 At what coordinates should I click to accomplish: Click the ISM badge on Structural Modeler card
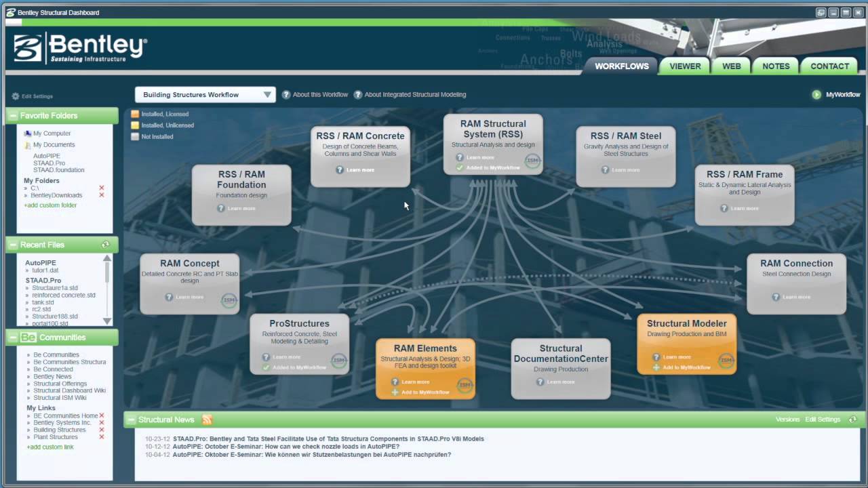pos(726,361)
